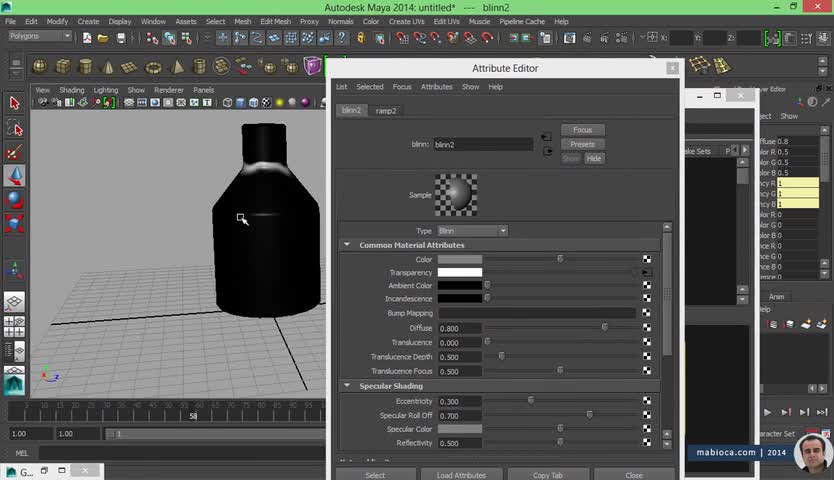Collapse the Common Material Attributes section
Screen dimensions: 834x480
(348, 245)
